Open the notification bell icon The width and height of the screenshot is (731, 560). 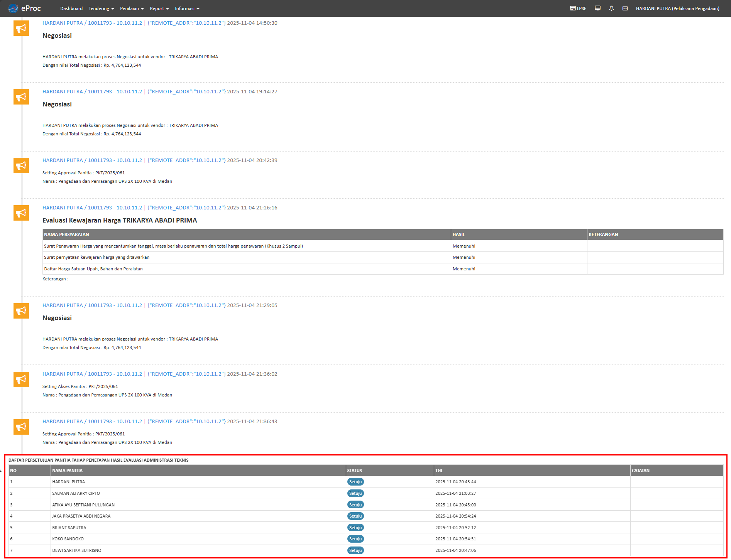click(611, 8)
